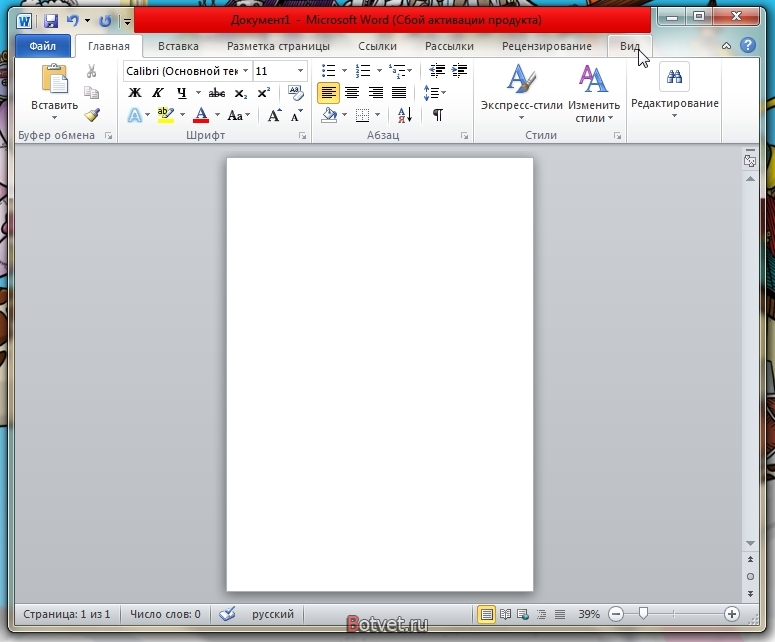
Task: Open the Рассылки tab
Action: click(x=449, y=46)
